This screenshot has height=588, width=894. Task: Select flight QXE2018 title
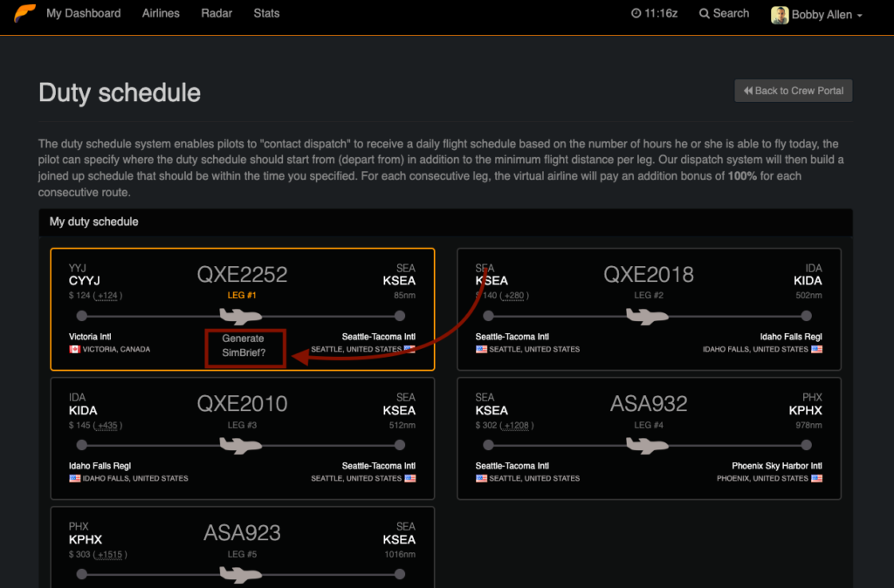pyautogui.click(x=649, y=275)
